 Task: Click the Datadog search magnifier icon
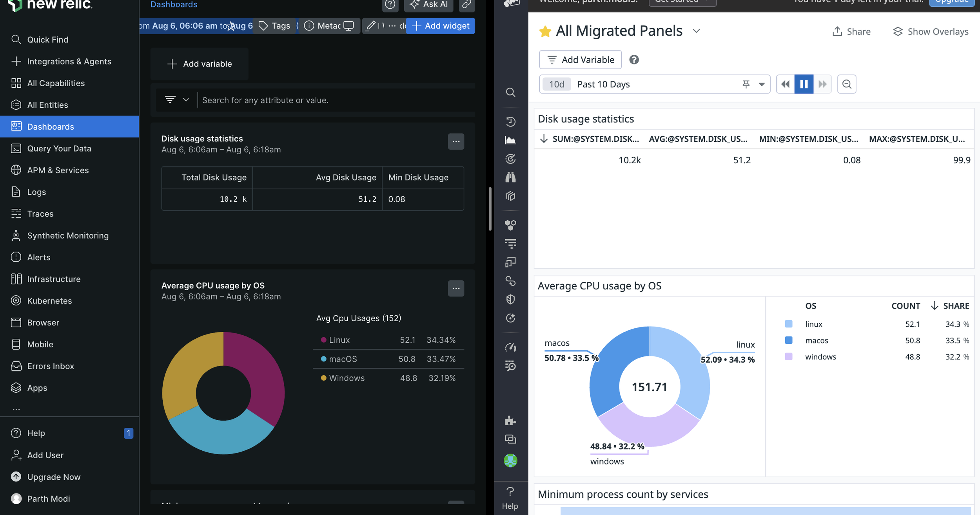(x=510, y=92)
